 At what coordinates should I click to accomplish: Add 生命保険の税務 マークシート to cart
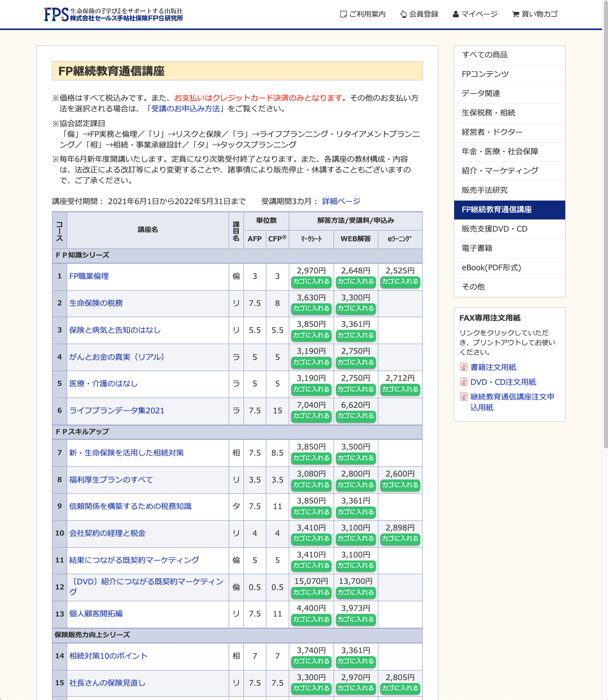coord(311,309)
